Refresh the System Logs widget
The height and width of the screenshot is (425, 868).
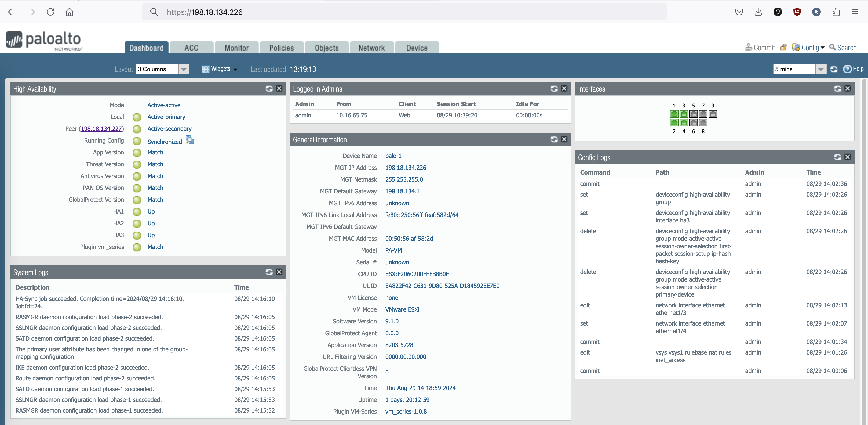coord(269,272)
